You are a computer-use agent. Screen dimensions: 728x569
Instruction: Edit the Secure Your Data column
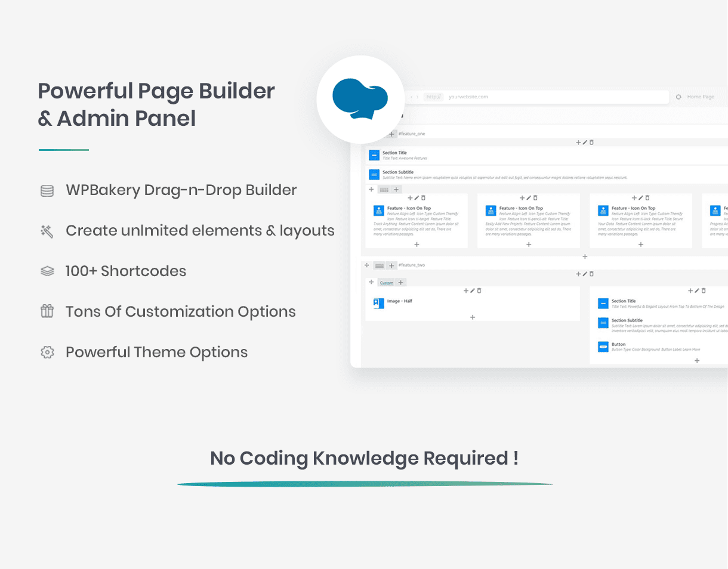pos(641,198)
